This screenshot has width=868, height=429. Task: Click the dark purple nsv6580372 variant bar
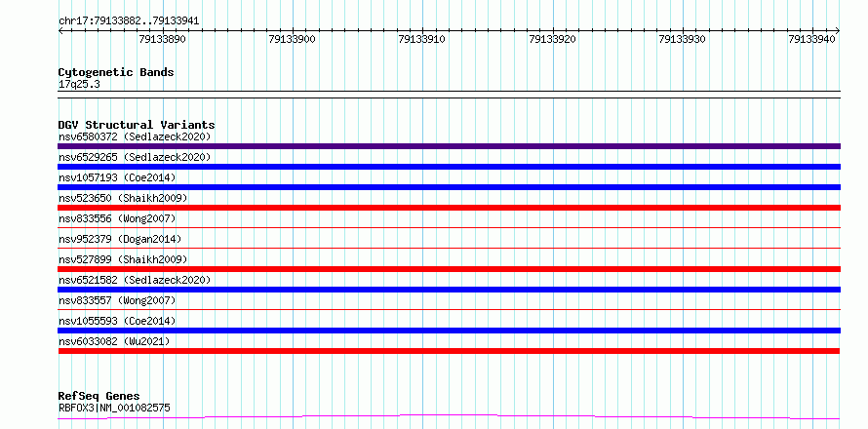click(x=449, y=146)
